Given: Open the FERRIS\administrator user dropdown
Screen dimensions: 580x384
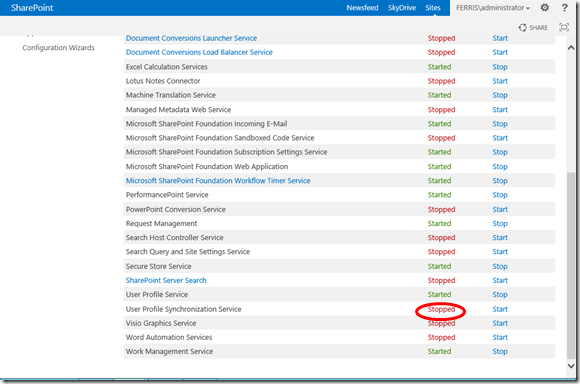Looking at the screenshot, I should [x=493, y=8].
